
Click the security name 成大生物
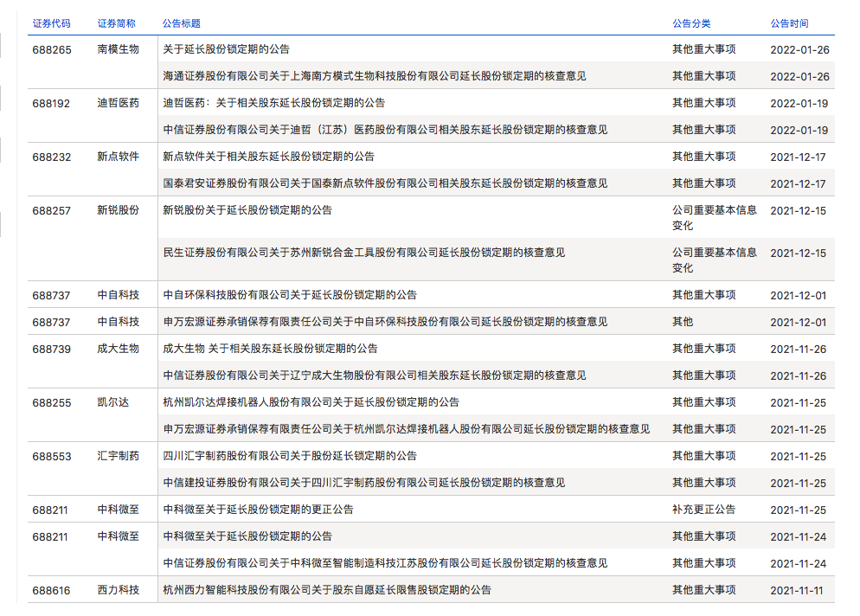tap(119, 349)
